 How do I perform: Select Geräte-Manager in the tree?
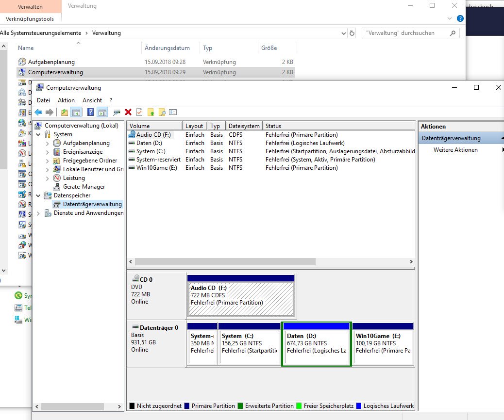[x=84, y=187]
